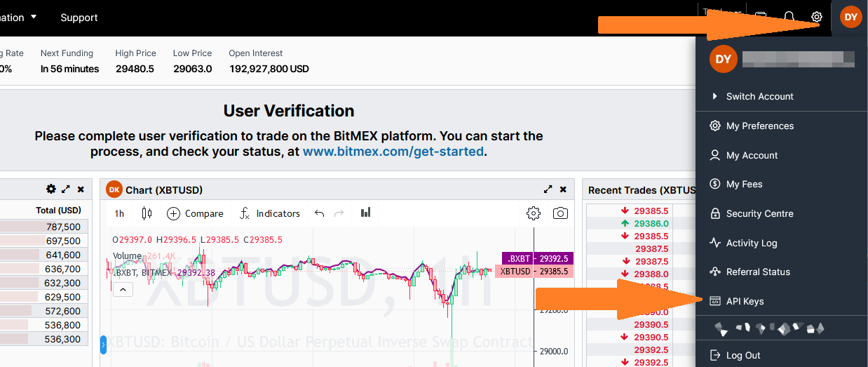Select API Keys from account menu
Screen dimensions: 868x367
click(745, 301)
